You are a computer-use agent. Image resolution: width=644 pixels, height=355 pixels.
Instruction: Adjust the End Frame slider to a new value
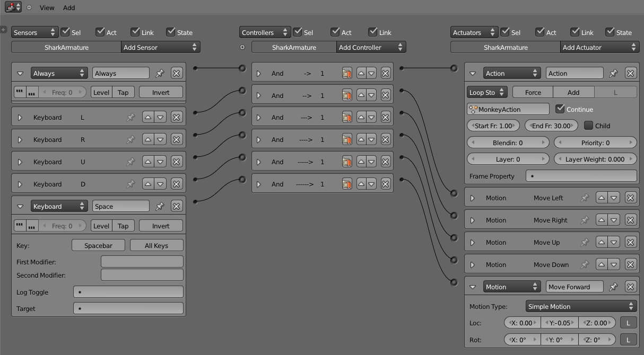pos(551,126)
